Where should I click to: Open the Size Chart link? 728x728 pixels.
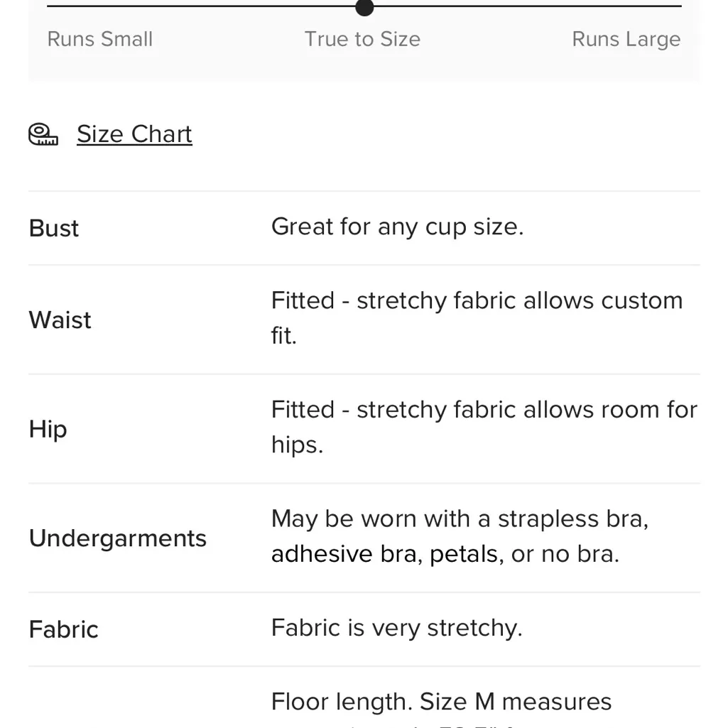coord(134,134)
